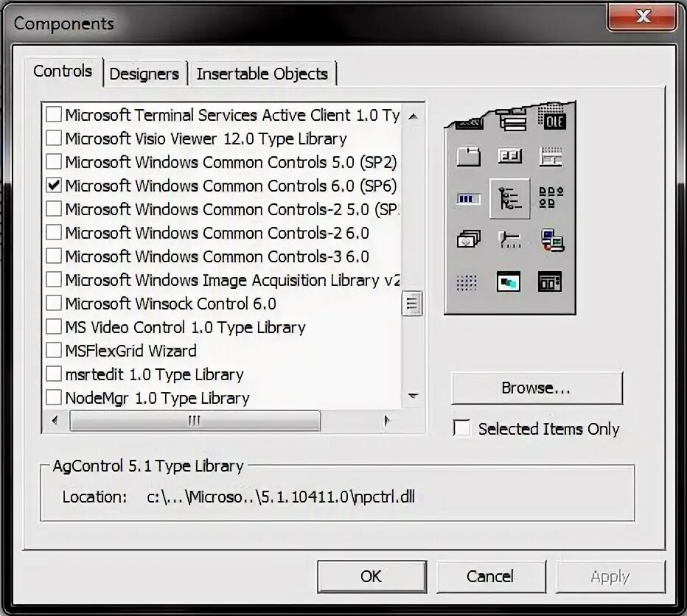Select 'MSFlexGrid Wizard' row text
The width and height of the screenshot is (687, 616).
point(130,351)
